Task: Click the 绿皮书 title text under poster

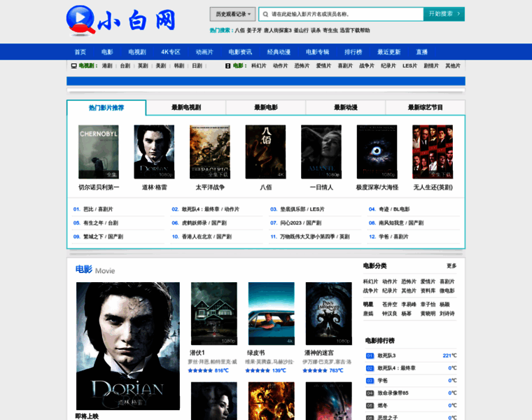Action: tap(255, 353)
